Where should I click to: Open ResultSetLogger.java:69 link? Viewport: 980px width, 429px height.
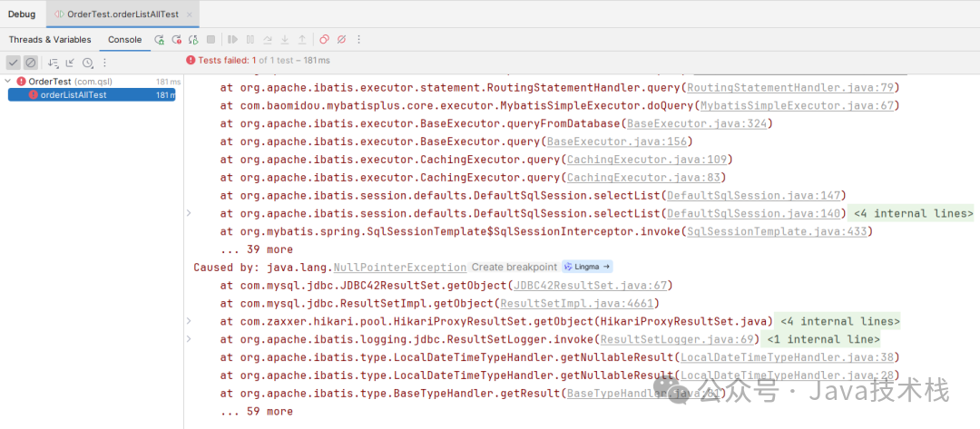tap(678, 340)
